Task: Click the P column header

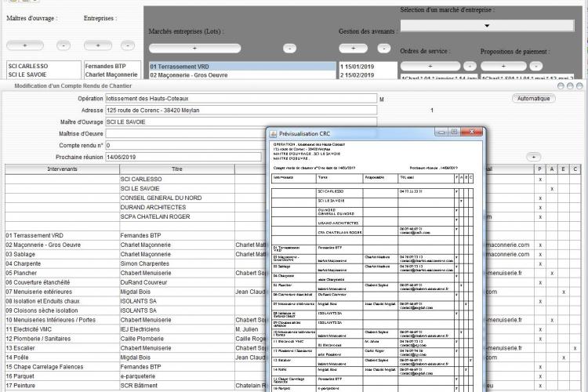Action: [539, 169]
